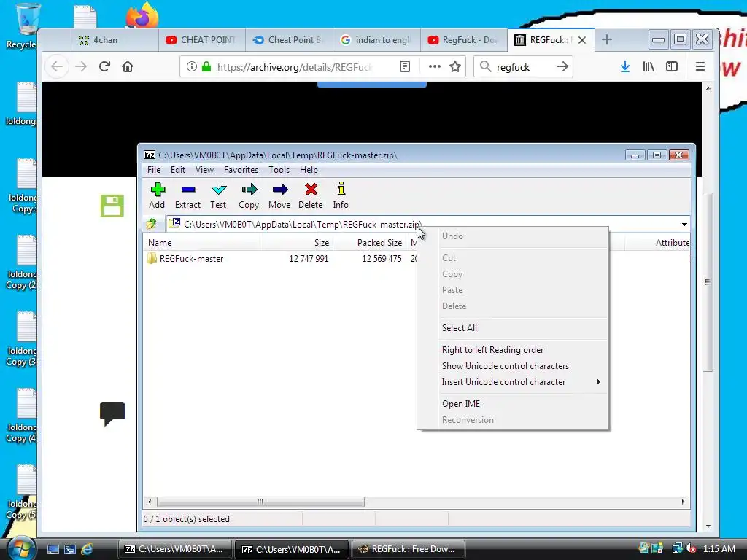Sort by the Packed Size column
Image resolution: width=747 pixels, height=560 pixels.
coord(369,242)
